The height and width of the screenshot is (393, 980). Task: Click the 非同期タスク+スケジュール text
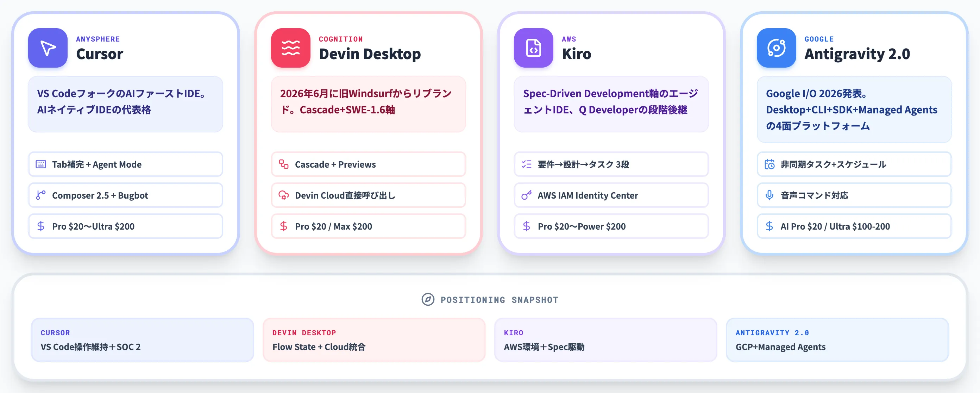click(x=833, y=164)
